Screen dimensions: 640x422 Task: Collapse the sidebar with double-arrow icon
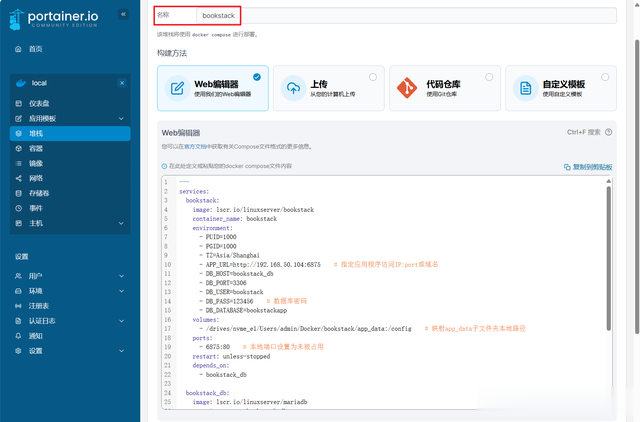tap(123, 14)
